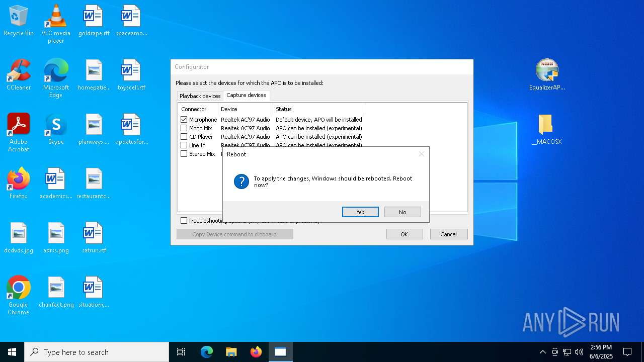Screen dimensions: 644x362
Task: Click the Connector column header
Action: (198, 109)
